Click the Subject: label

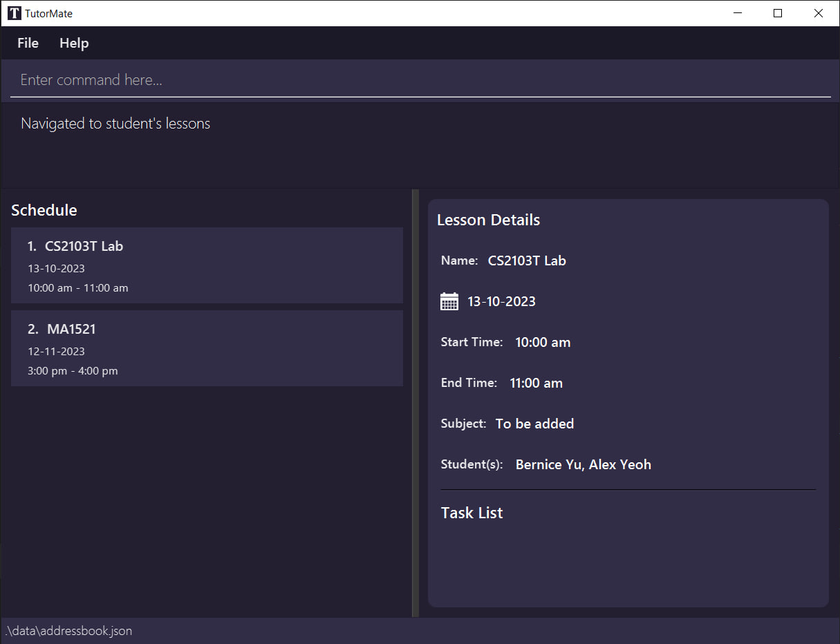tap(464, 424)
